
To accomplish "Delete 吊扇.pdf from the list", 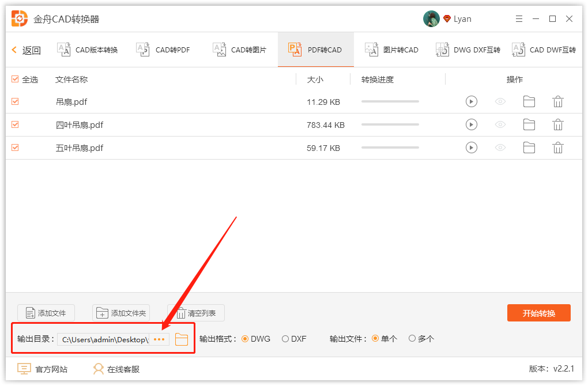I will 557,101.
